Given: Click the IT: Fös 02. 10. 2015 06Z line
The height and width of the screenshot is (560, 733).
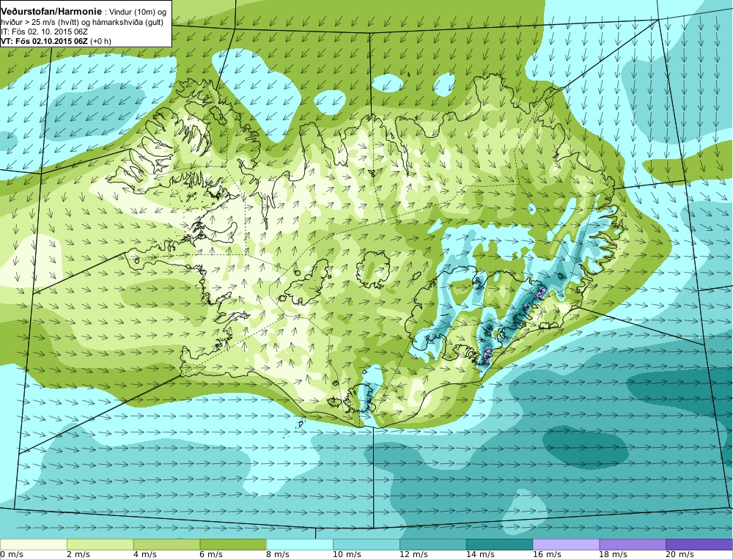Looking at the screenshot, I should click(44, 32).
